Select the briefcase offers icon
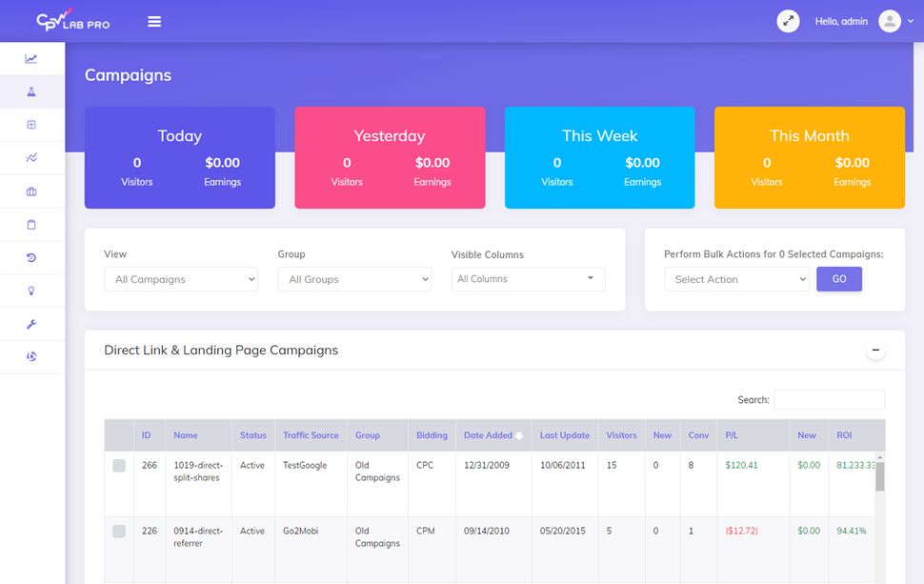 [32, 191]
